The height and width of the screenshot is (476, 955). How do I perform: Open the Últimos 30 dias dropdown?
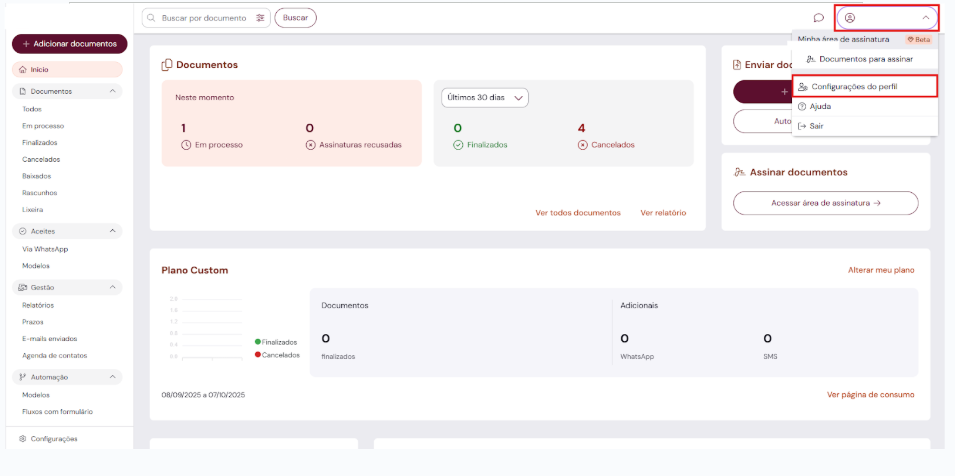point(485,98)
